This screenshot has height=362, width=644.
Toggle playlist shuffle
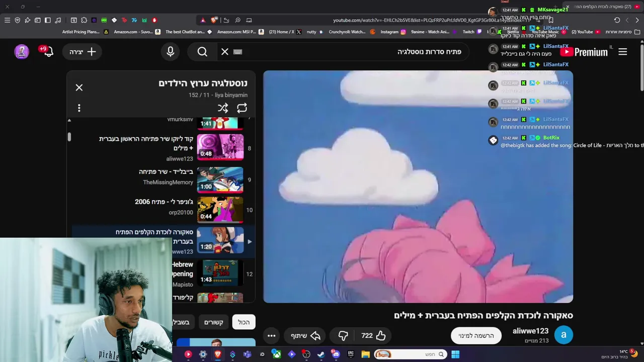223,108
